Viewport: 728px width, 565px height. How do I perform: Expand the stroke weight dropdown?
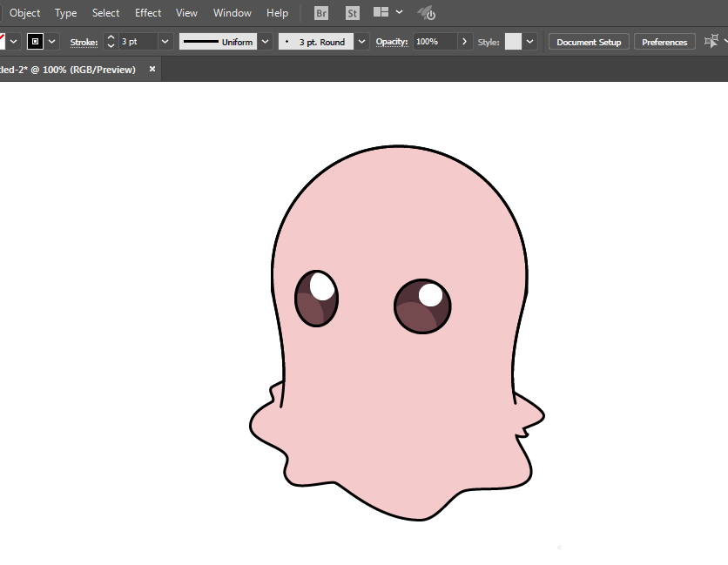[165, 42]
